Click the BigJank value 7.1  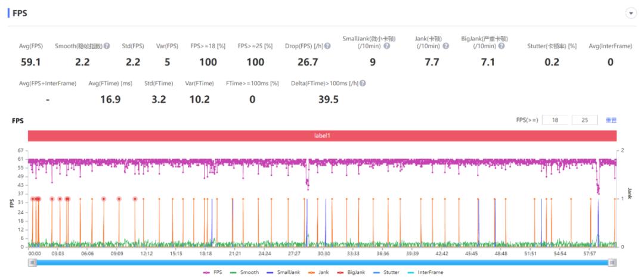(488, 62)
